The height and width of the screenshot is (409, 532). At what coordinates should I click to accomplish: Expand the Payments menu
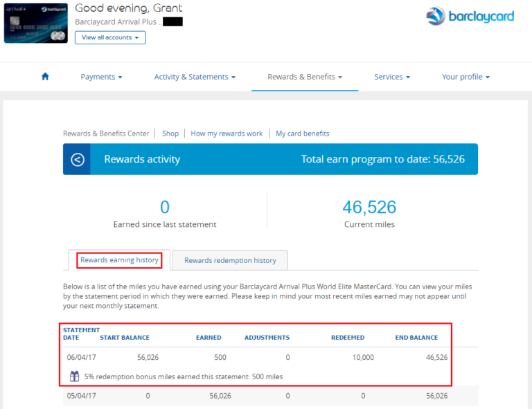(x=101, y=77)
